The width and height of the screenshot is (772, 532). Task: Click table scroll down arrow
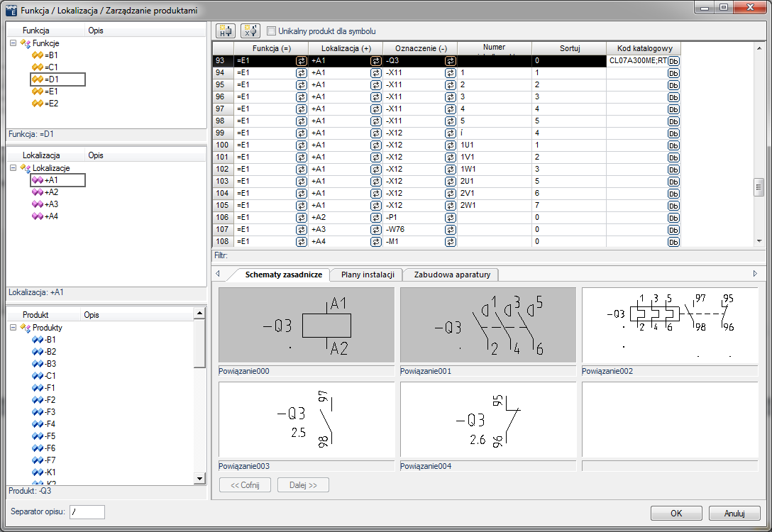(759, 241)
